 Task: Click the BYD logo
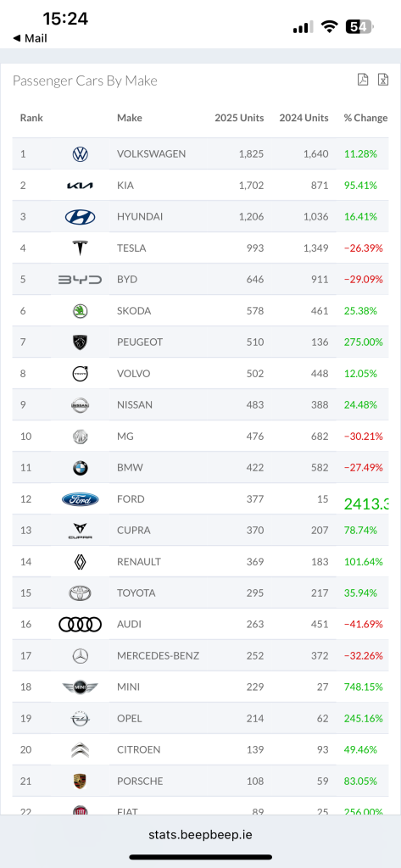(81, 280)
